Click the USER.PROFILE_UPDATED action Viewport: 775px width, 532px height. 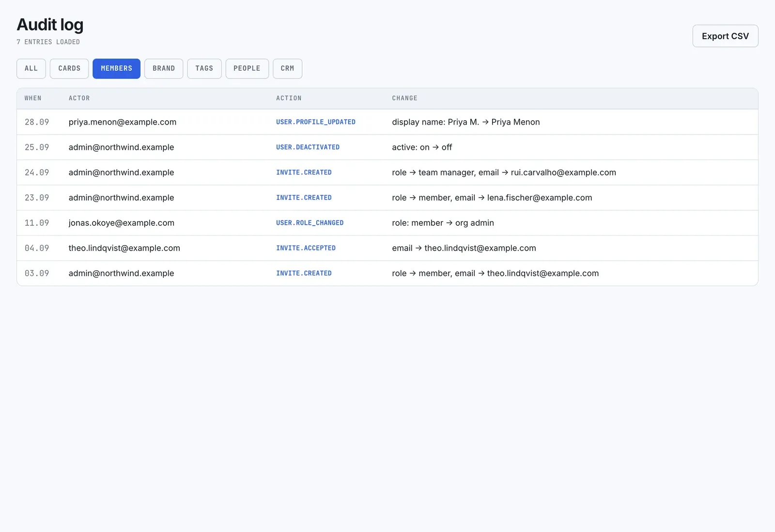(x=316, y=122)
